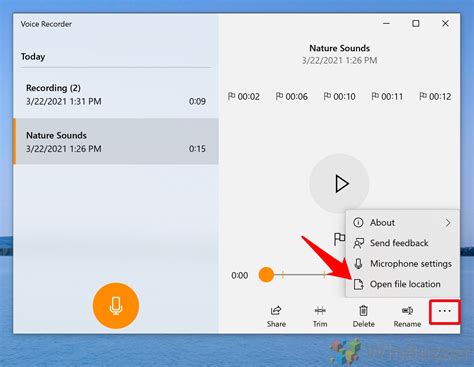Viewport: 474px width, 367px height.
Task: Maximize the Voice Recorder window
Action: [x=416, y=24]
